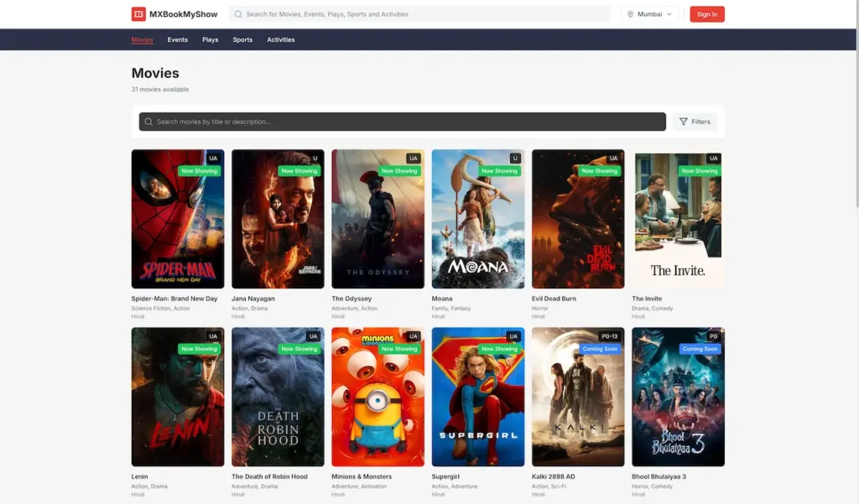This screenshot has width=859, height=504.
Task: Expand the Mumbai city dropdown chevron
Action: pos(669,14)
